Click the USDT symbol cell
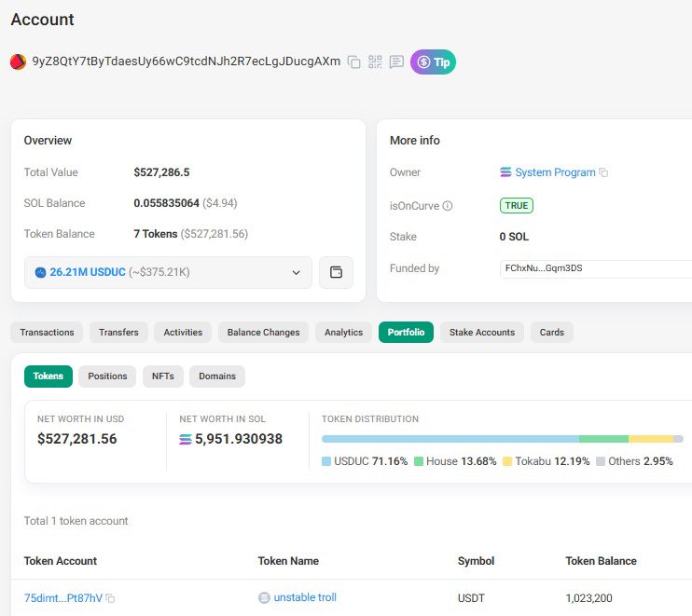Screen dimensions: 692x616 (x=471, y=598)
